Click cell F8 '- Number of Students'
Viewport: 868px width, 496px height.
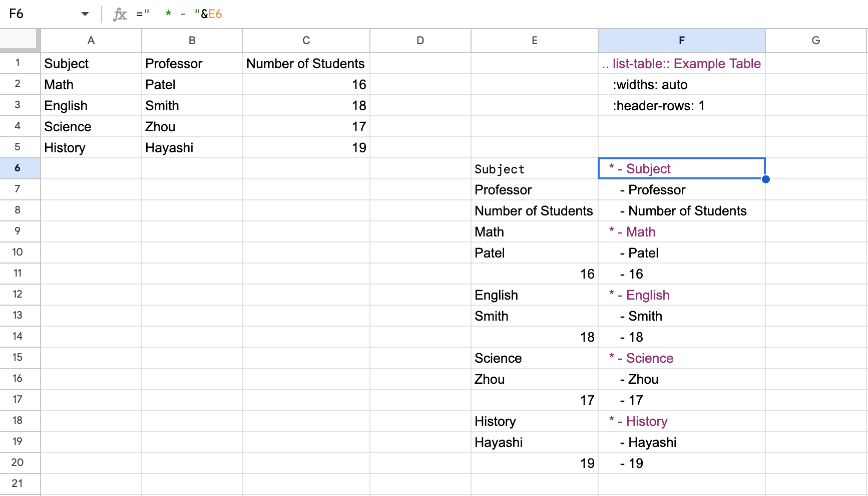pos(682,211)
